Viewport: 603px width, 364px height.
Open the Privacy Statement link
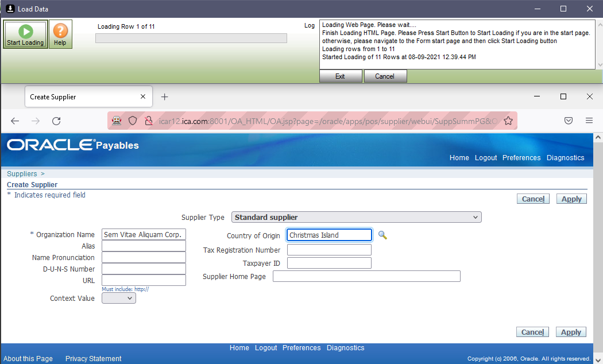click(94, 359)
